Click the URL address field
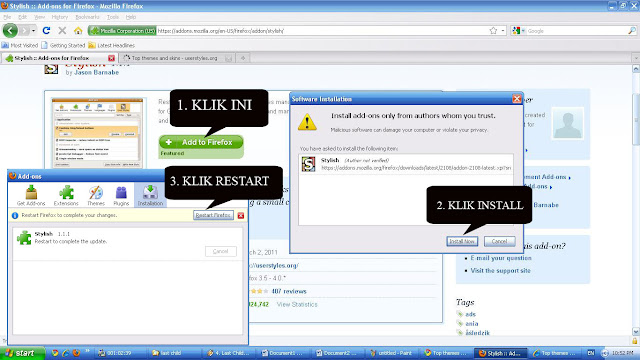 coord(322,31)
